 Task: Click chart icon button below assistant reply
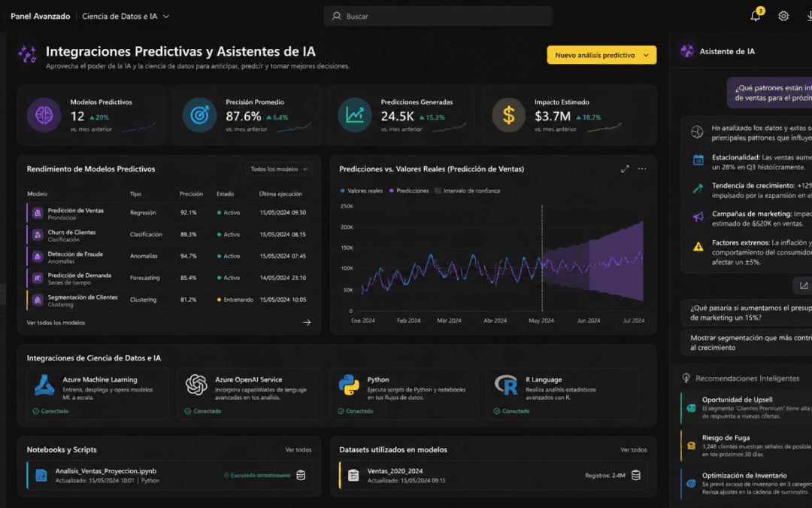(x=803, y=286)
